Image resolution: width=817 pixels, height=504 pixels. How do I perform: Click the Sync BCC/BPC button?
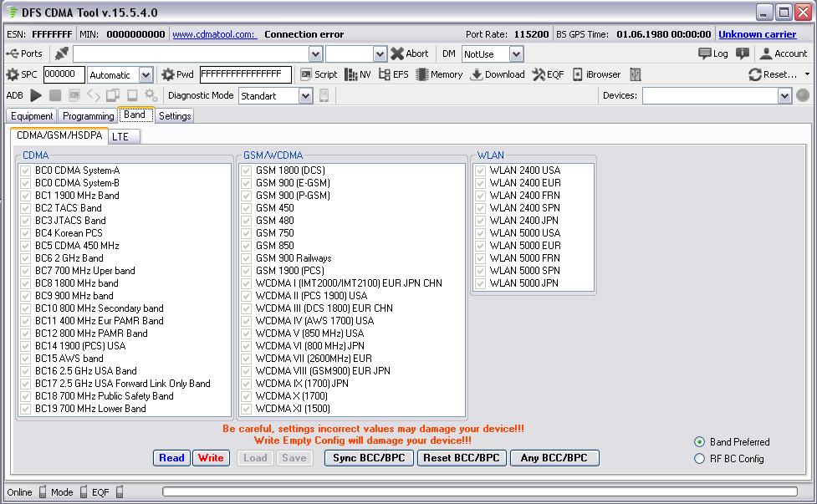[x=369, y=458]
